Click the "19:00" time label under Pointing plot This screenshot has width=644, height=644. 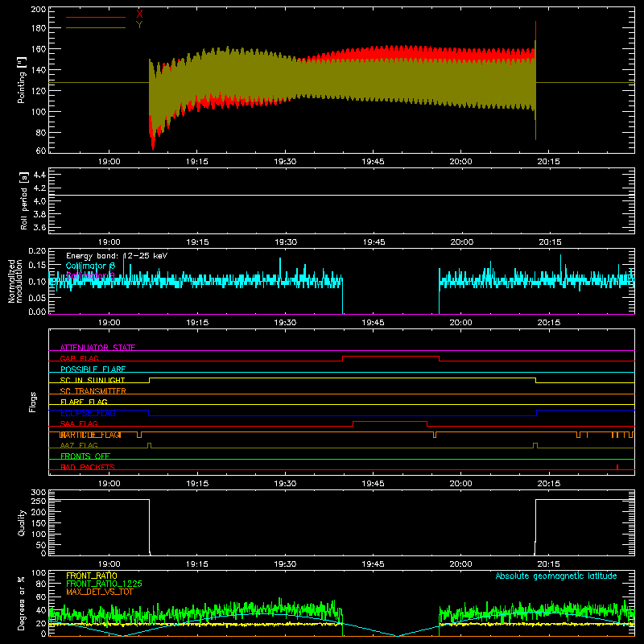(x=109, y=162)
